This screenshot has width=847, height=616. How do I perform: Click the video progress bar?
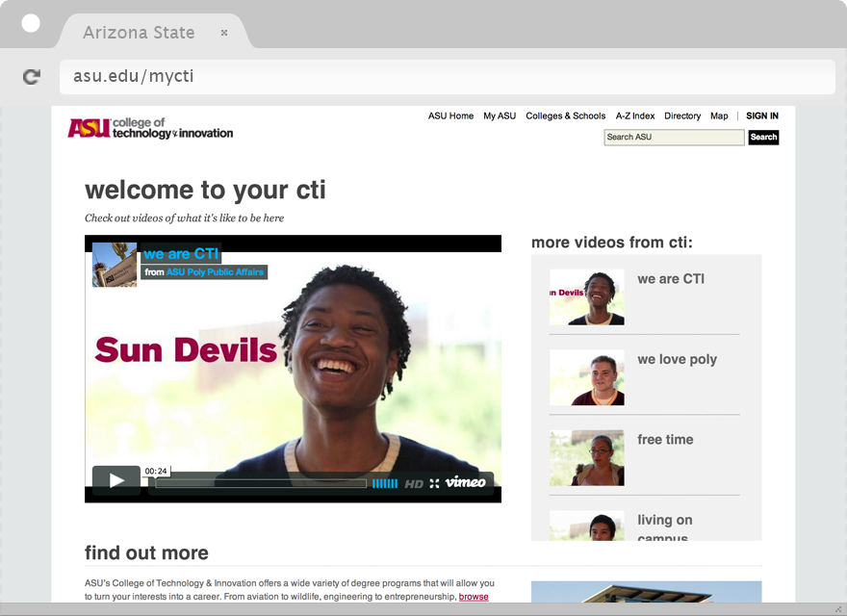click(261, 483)
